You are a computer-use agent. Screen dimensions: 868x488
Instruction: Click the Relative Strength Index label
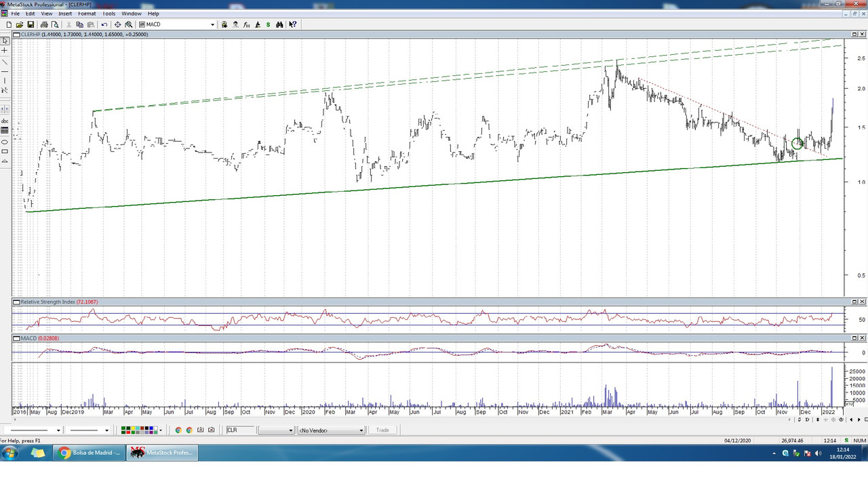[x=47, y=302]
